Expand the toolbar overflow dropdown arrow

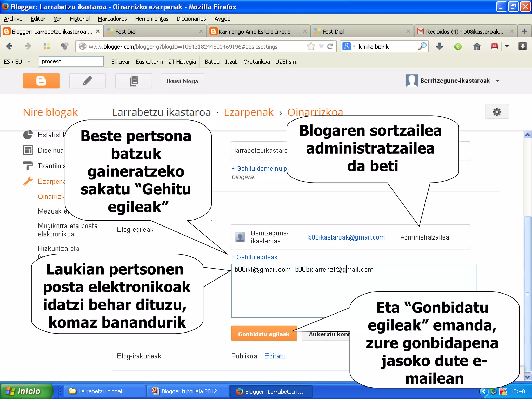pyautogui.click(x=507, y=46)
